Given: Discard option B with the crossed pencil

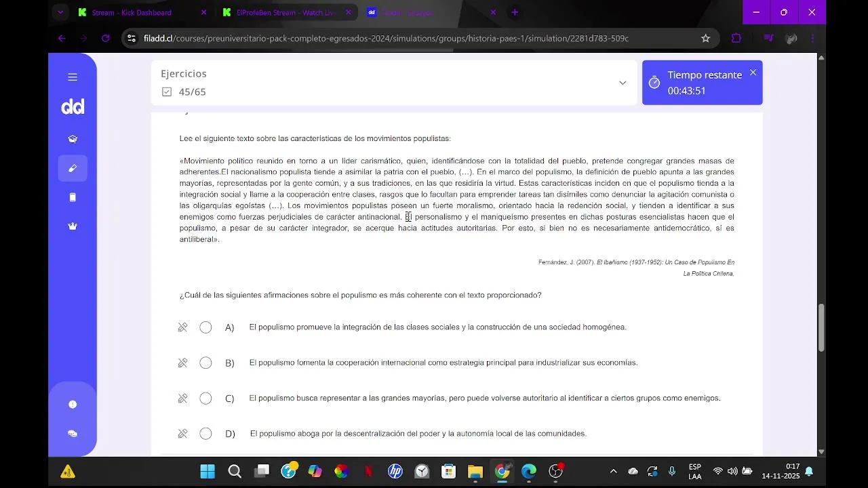Looking at the screenshot, I should (182, 363).
